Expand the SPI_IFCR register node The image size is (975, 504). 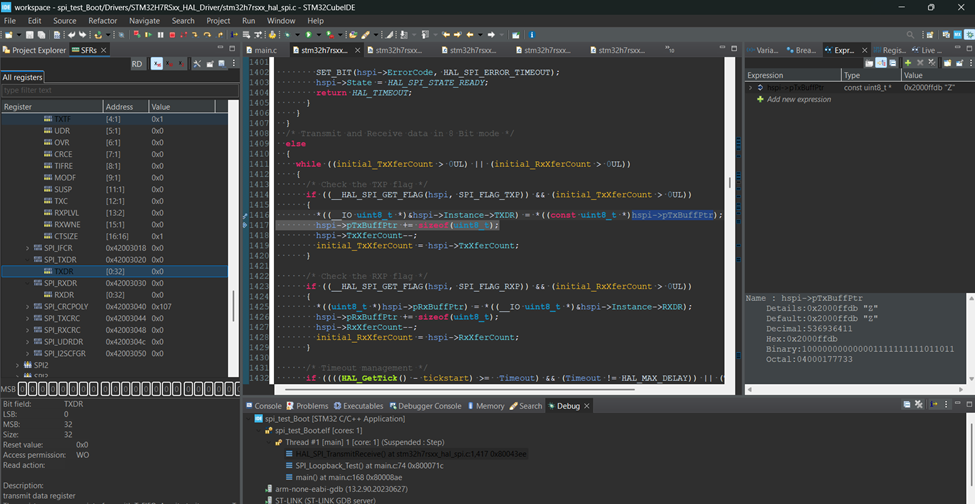pos(28,247)
